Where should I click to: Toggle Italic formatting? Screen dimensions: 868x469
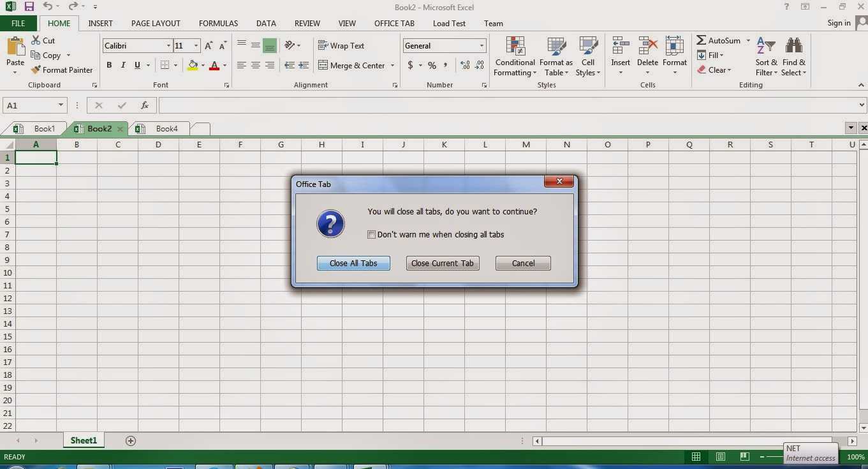coord(123,65)
